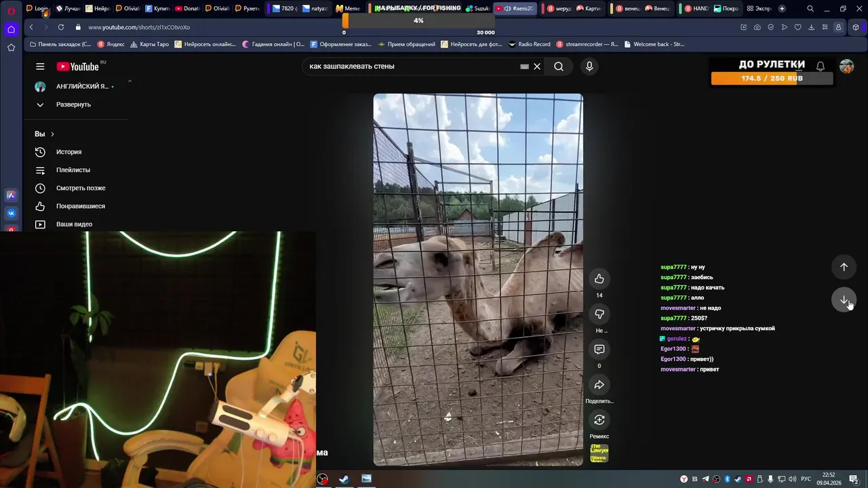Screen dimensions: 868x488
Task: Reload the page in the browser
Action: [x=61, y=27]
